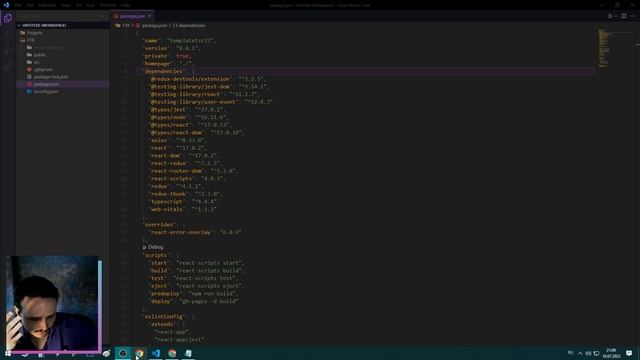Click the "typescript" dependency line
This screenshot has height=360, width=640.
[x=184, y=202]
